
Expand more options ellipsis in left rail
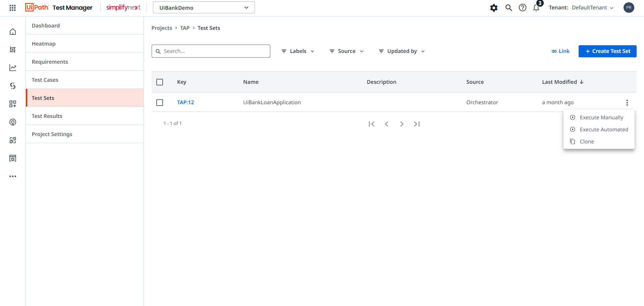click(13, 176)
